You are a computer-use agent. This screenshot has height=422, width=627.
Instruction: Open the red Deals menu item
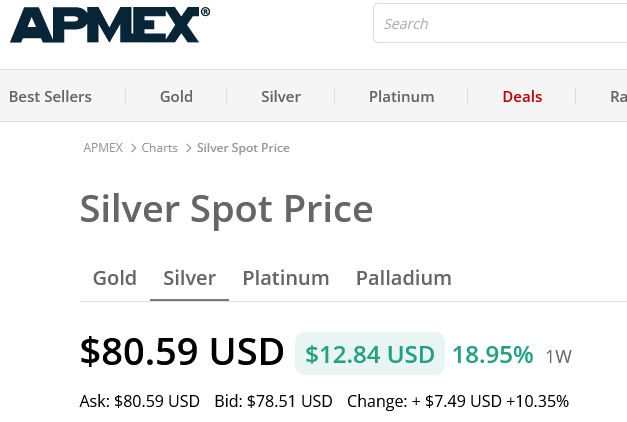pyautogui.click(x=522, y=97)
